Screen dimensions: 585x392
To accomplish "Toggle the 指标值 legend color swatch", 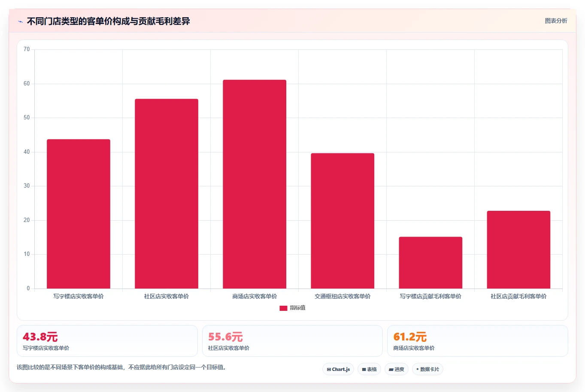I will tap(283, 308).
